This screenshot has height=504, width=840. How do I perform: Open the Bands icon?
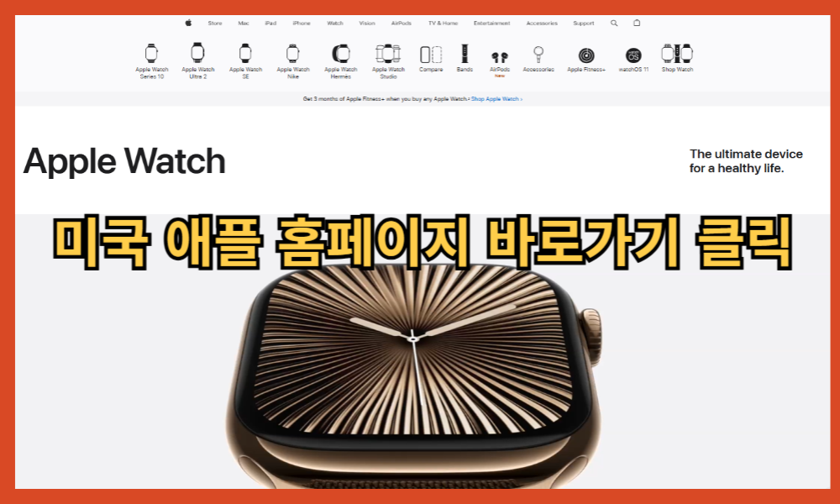tap(465, 54)
